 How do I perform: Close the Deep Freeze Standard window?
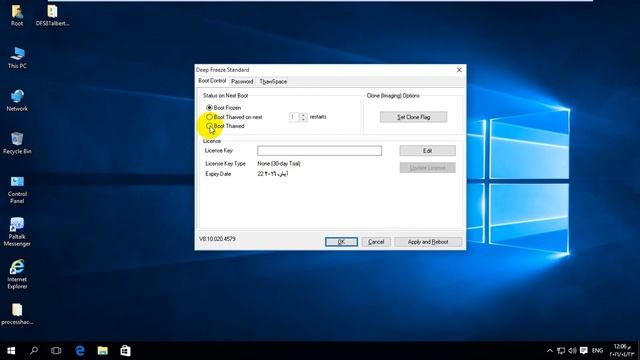click(459, 70)
